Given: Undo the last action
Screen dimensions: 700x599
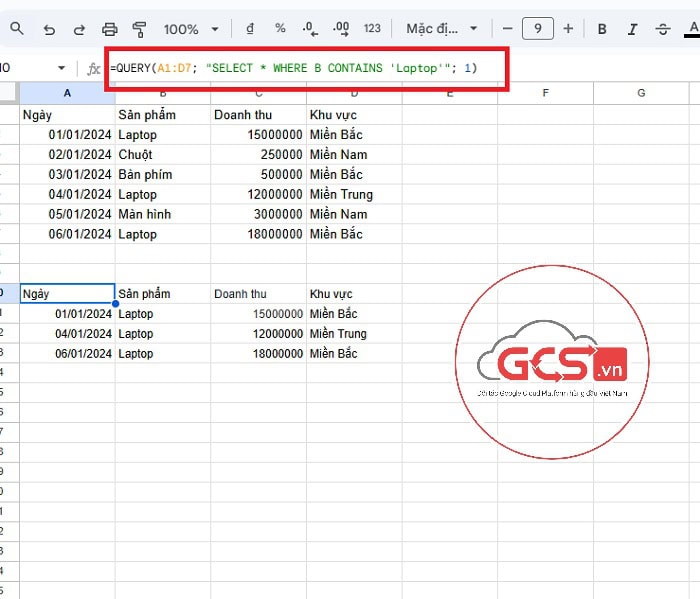Looking at the screenshot, I should click(49, 29).
